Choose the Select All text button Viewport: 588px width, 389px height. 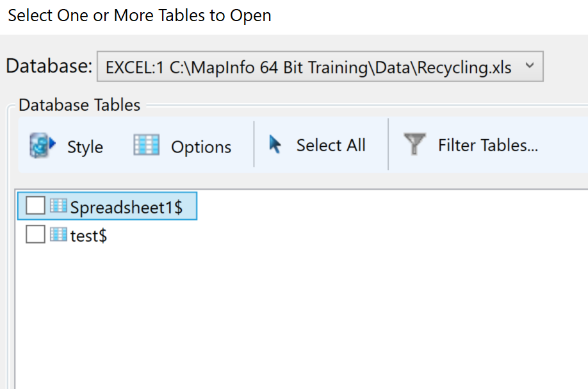331,145
